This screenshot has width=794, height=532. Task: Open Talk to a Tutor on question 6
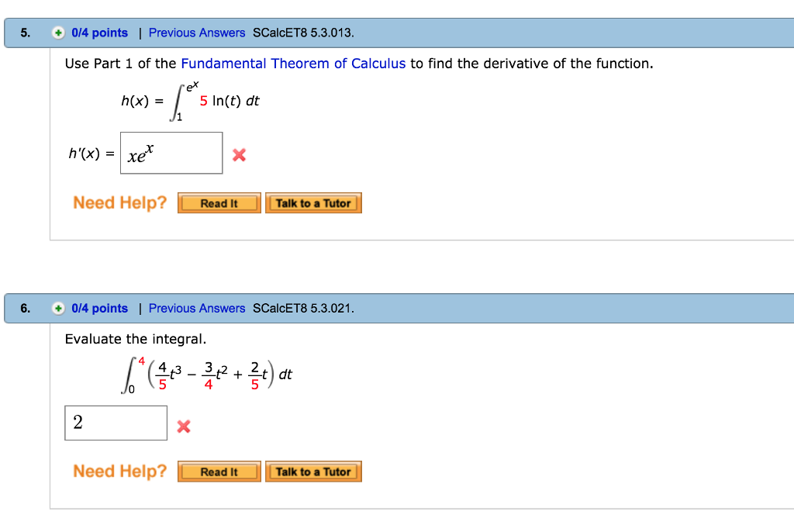[313, 471]
